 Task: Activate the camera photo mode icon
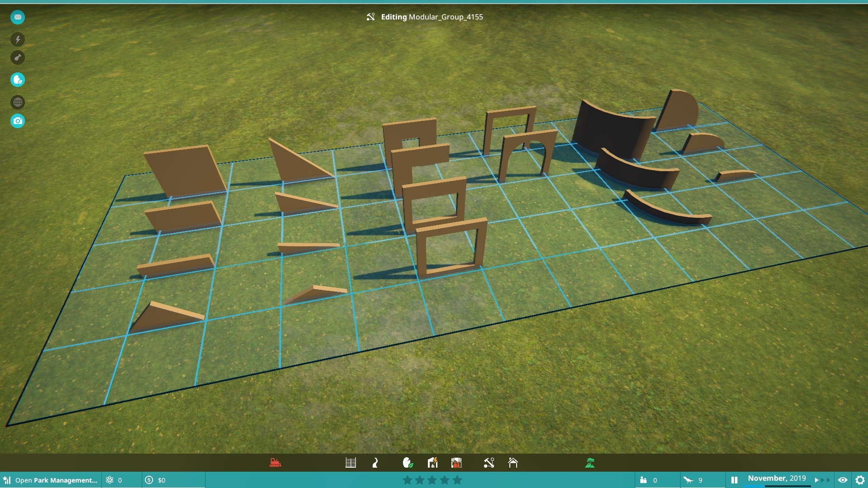(18, 121)
